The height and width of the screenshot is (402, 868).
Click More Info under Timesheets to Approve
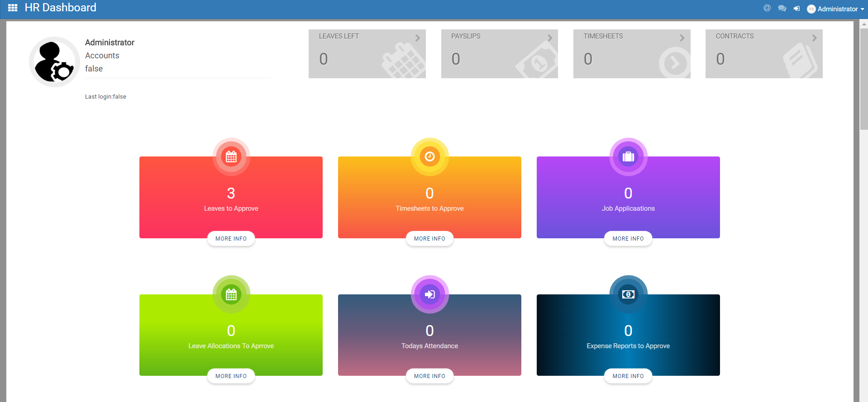tap(429, 239)
